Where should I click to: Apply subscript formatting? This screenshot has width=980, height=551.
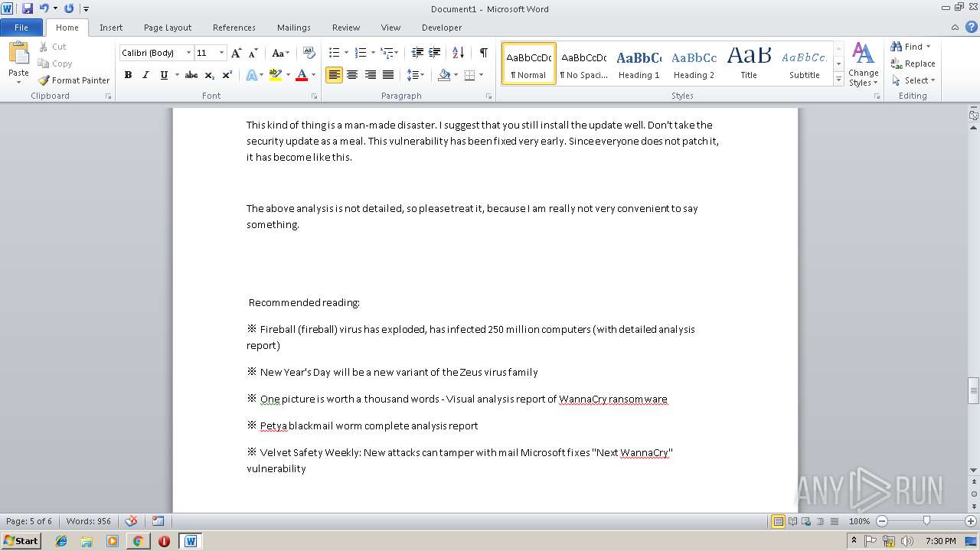point(210,75)
